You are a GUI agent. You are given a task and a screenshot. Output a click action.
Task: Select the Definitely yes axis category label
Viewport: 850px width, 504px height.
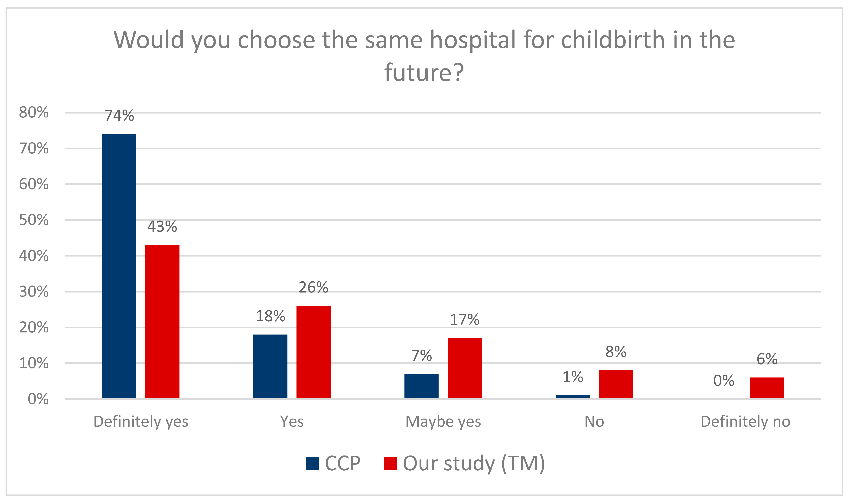pyautogui.click(x=141, y=422)
